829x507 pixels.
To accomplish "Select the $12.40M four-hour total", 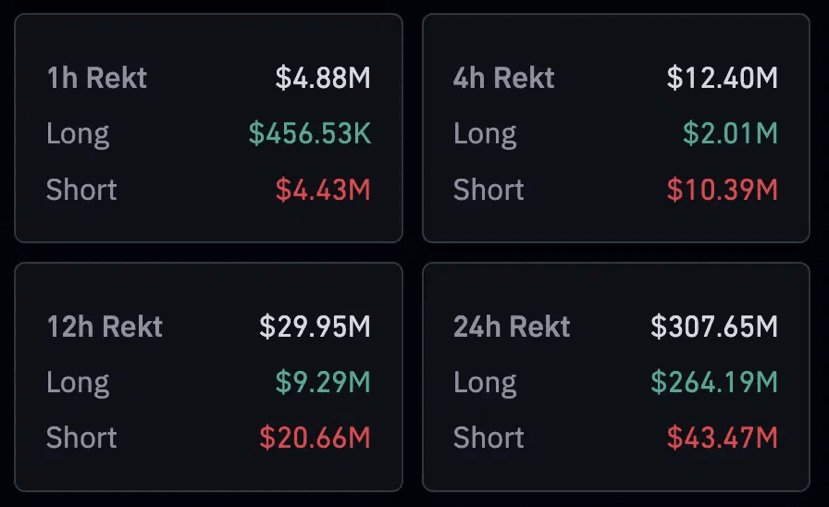I will 722,78.
